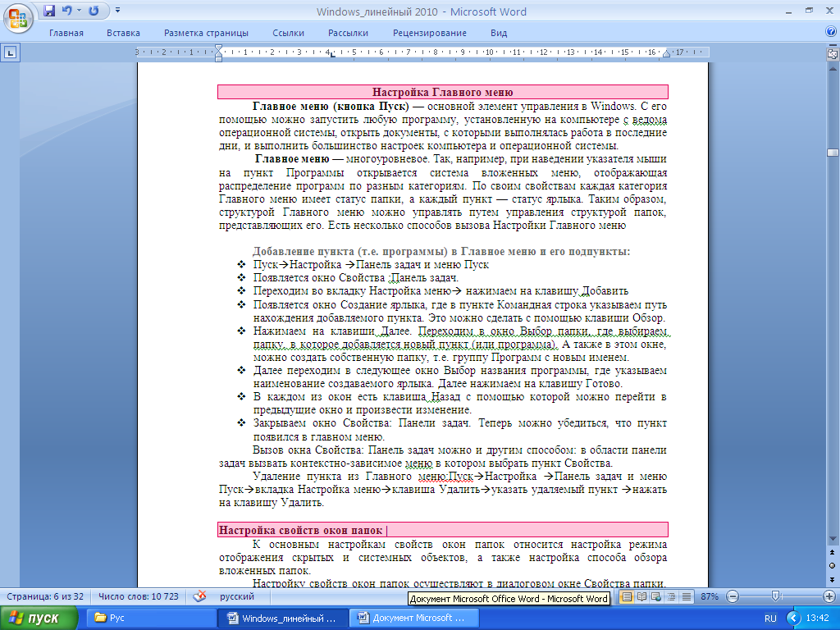This screenshot has height=630, width=840.
Task: Open RU keyboard language indicator
Action: [x=770, y=619]
